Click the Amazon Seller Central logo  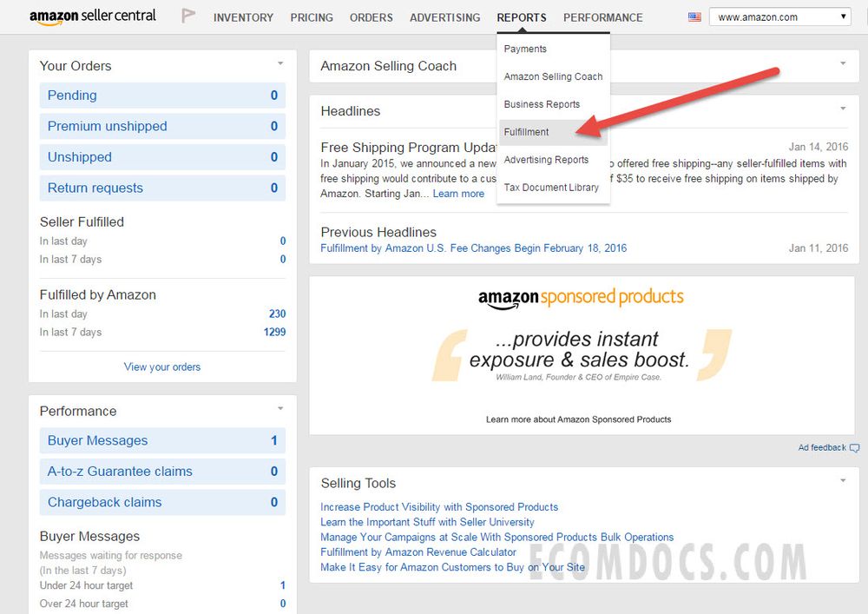click(93, 17)
